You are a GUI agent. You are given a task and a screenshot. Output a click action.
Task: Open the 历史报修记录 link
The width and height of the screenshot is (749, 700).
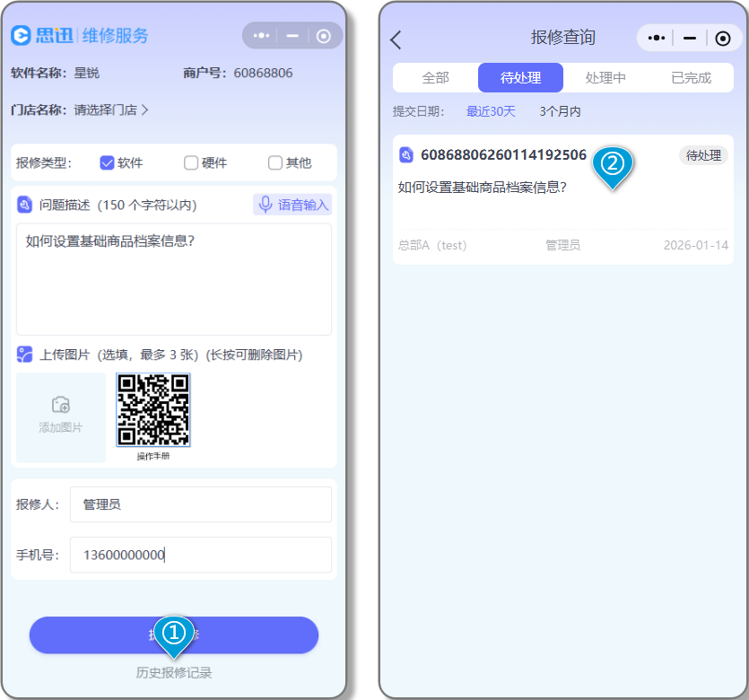pyautogui.click(x=174, y=672)
